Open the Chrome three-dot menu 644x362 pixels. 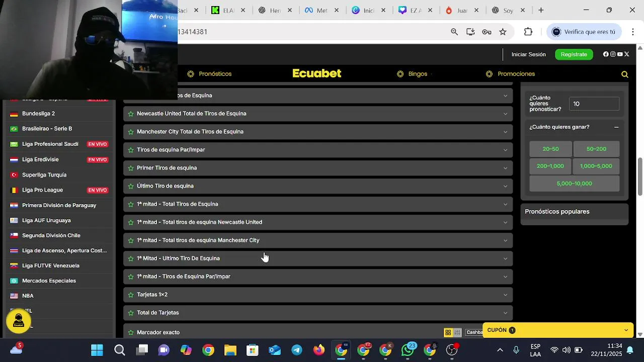(633, 32)
